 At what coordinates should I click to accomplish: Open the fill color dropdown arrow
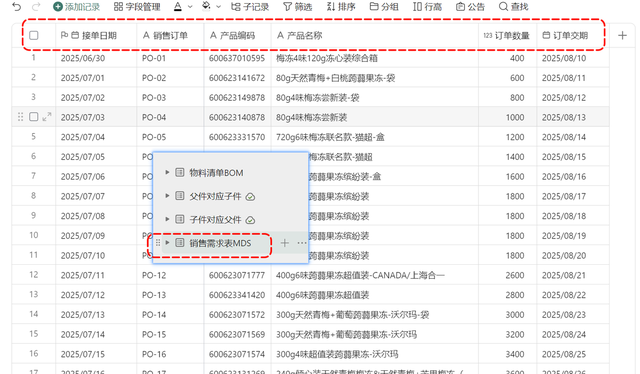(218, 7)
